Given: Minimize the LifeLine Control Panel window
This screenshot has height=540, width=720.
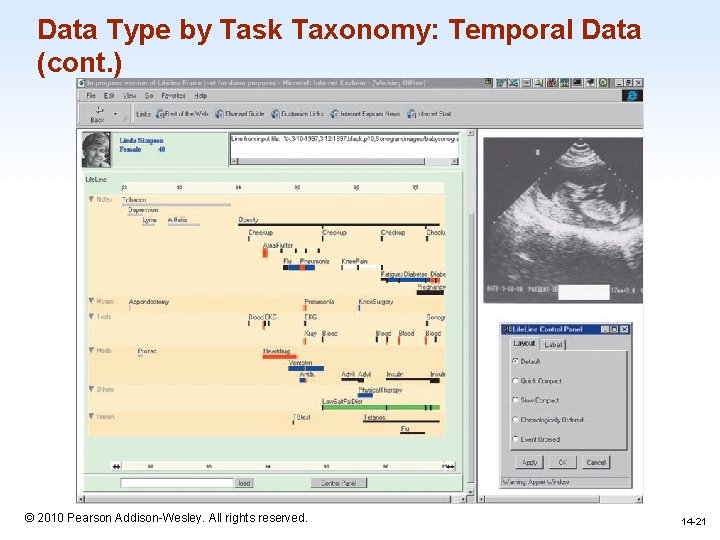Looking at the screenshot, I should point(605,329).
